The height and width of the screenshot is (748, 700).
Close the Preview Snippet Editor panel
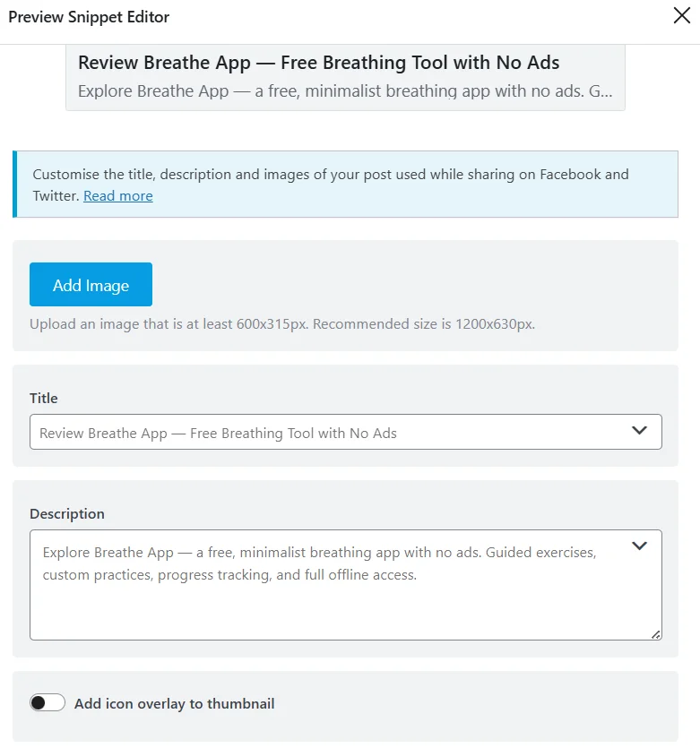(x=681, y=15)
